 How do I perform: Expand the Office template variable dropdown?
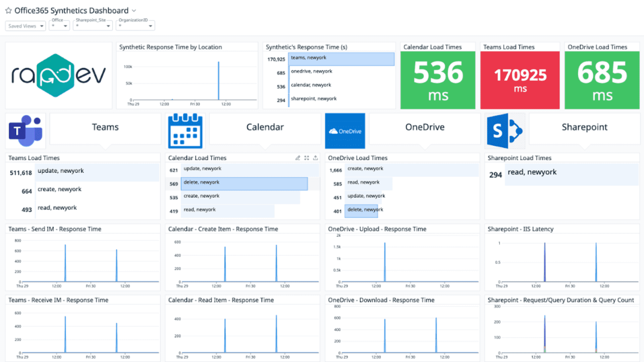(59, 25)
